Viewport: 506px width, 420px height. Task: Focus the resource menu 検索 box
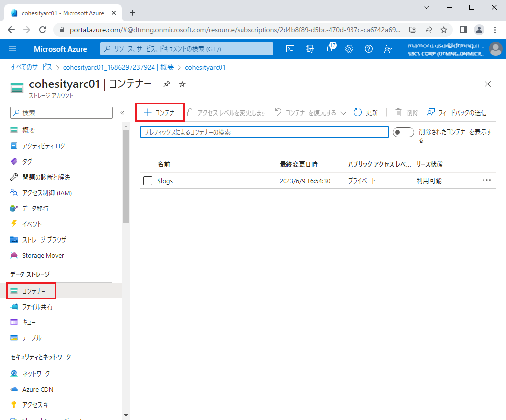click(62, 113)
